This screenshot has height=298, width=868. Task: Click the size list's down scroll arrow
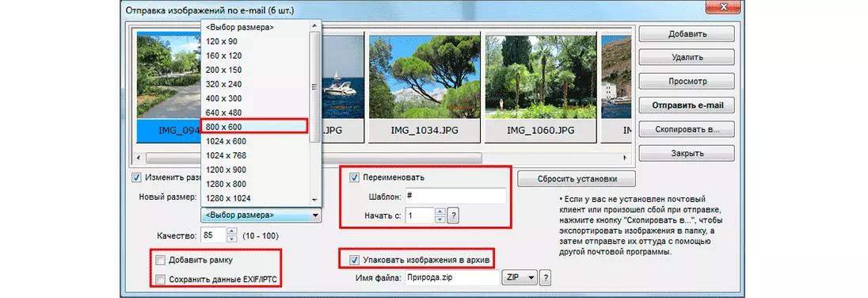(x=314, y=200)
